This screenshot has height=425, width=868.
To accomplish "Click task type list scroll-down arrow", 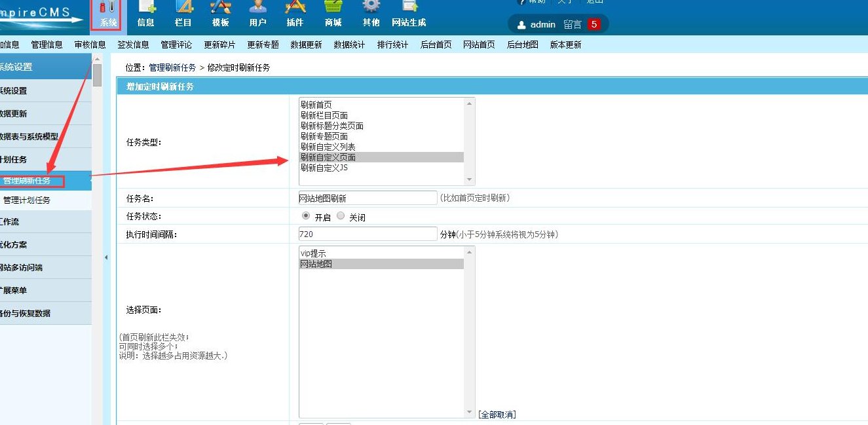I will click(469, 179).
